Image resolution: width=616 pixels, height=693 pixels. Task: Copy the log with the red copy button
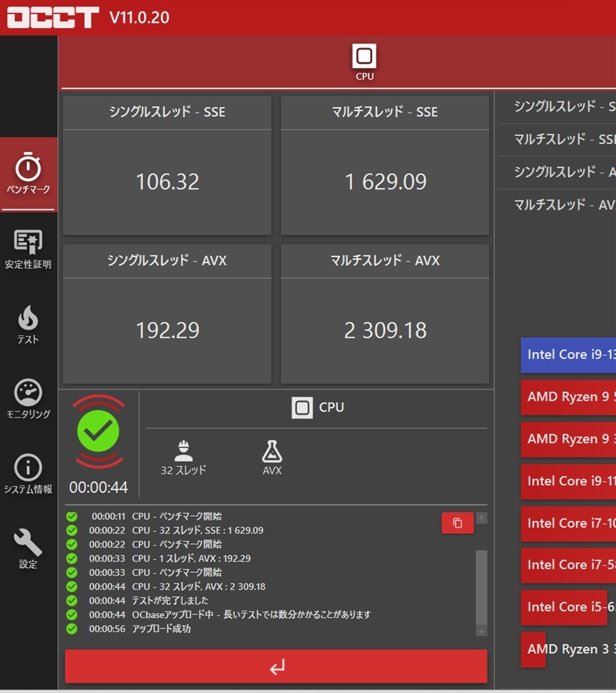458,523
